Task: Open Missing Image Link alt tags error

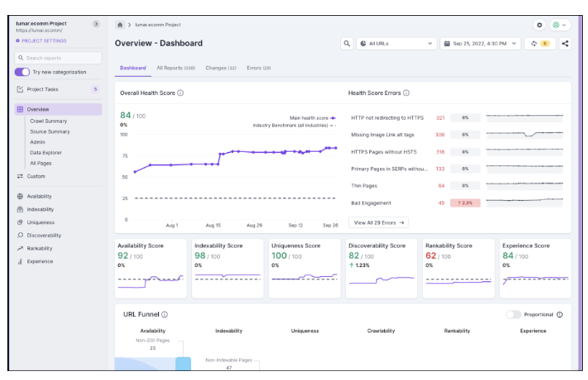Action: (383, 135)
